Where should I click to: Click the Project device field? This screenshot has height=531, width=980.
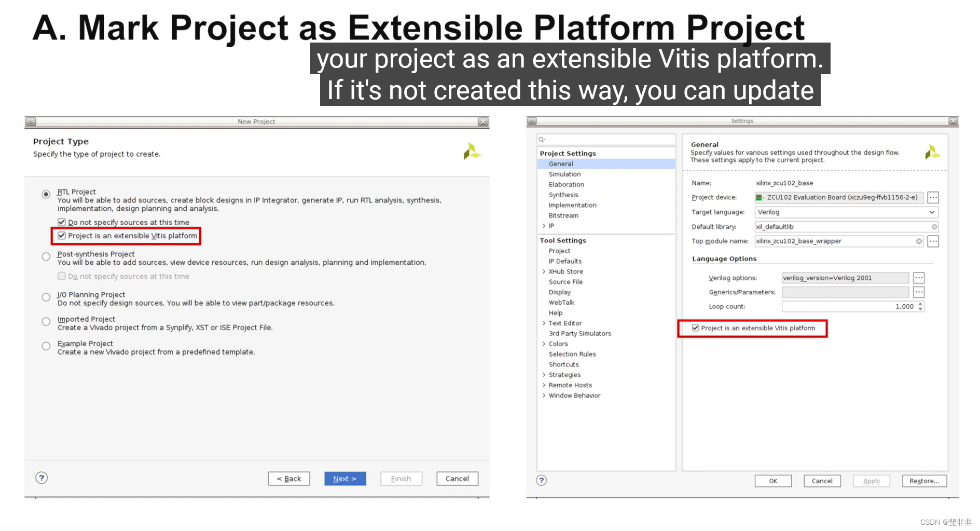click(x=839, y=197)
